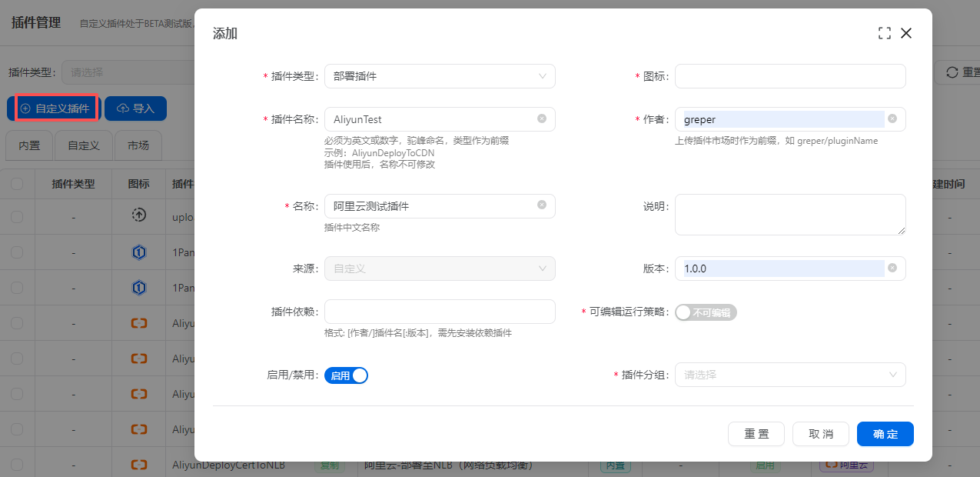980x477 pixels.
Task: Clear the 作者 greper field icon
Action: (892, 119)
